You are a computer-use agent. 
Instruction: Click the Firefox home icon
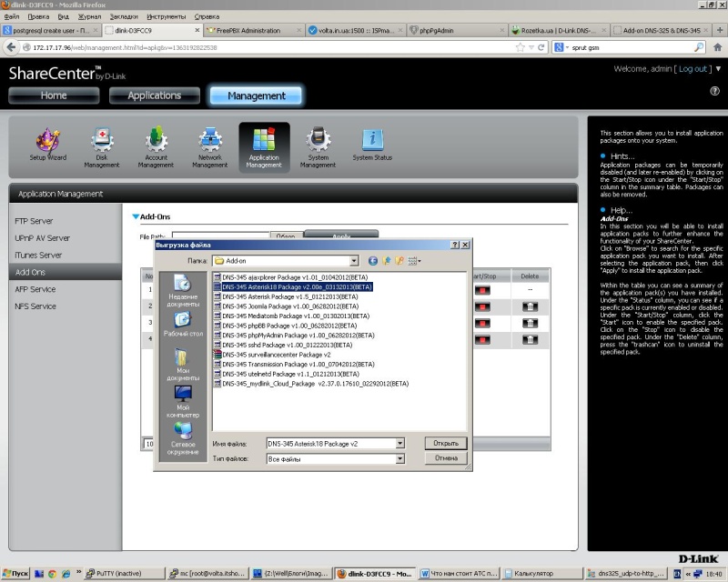pos(717,47)
